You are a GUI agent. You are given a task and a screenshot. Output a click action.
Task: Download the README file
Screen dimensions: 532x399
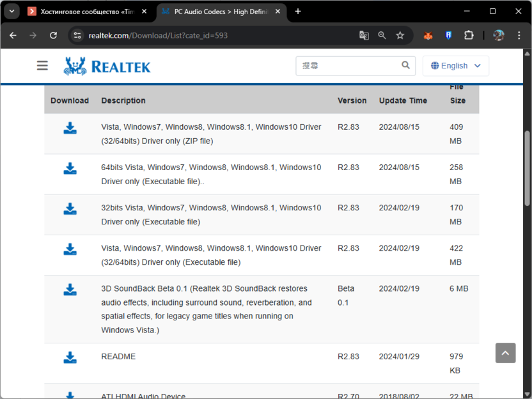point(70,357)
